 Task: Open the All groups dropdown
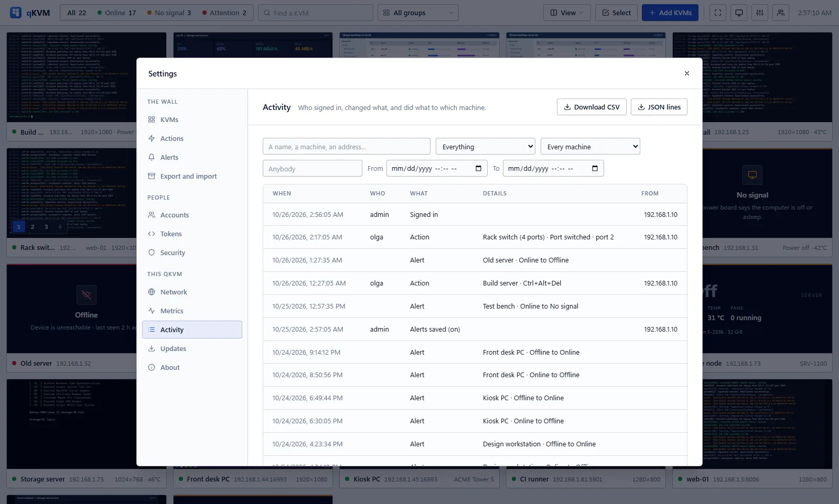[x=418, y=13]
